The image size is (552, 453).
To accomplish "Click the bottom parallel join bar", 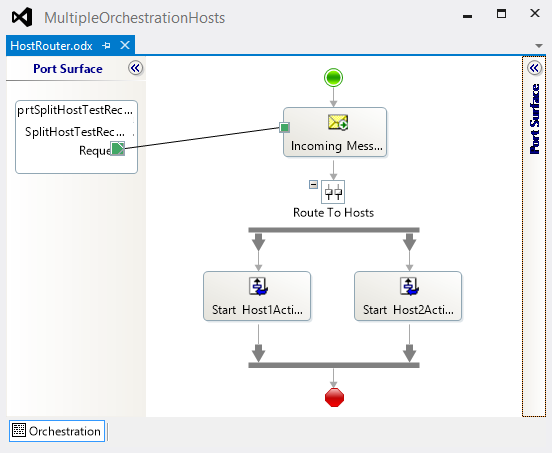I will (334, 365).
